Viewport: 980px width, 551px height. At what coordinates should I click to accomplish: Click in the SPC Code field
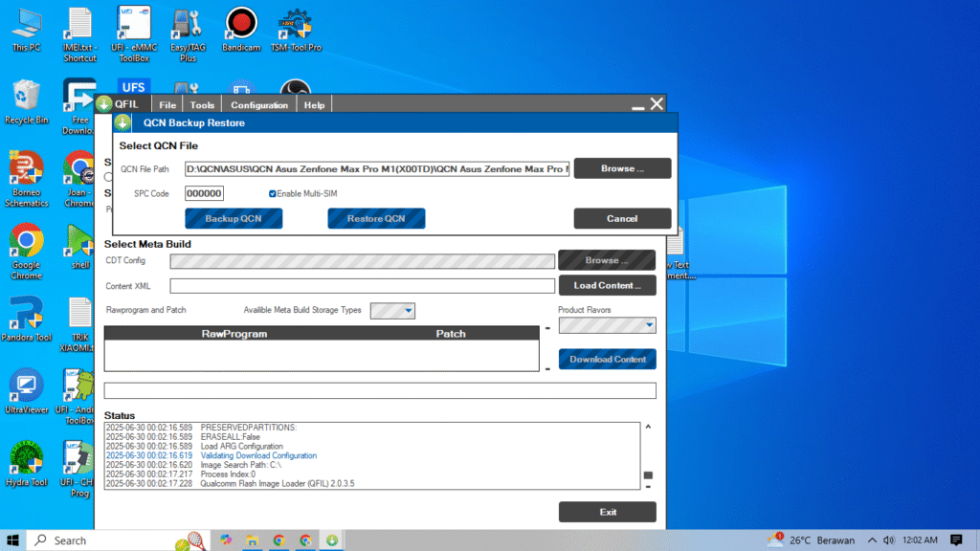tap(205, 193)
